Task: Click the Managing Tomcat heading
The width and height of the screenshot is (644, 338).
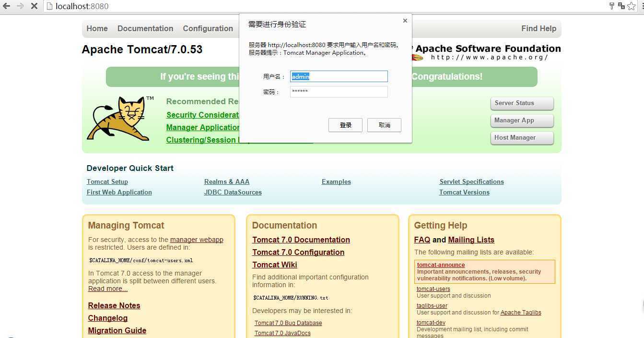Action: point(126,225)
